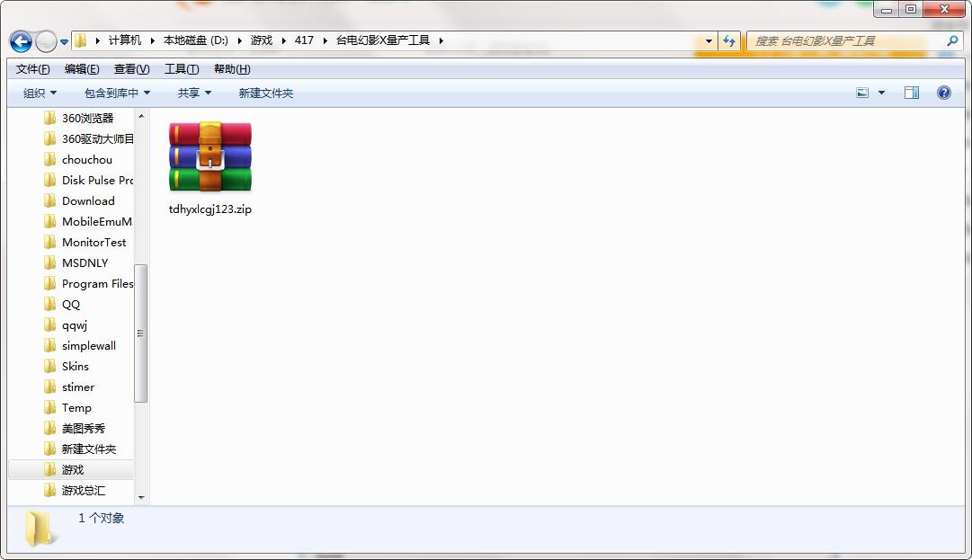The height and width of the screenshot is (560, 972).
Task: Select 计算机 in the address path
Action: coord(125,40)
